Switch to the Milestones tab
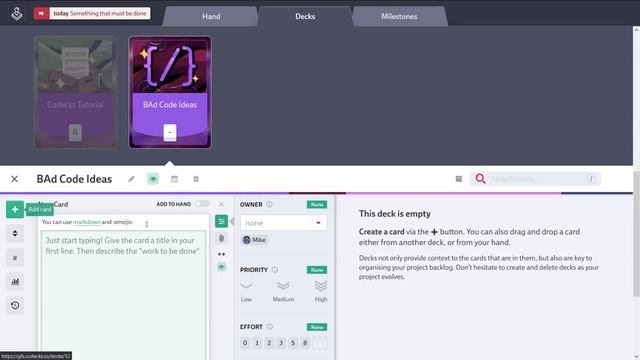 click(x=399, y=16)
